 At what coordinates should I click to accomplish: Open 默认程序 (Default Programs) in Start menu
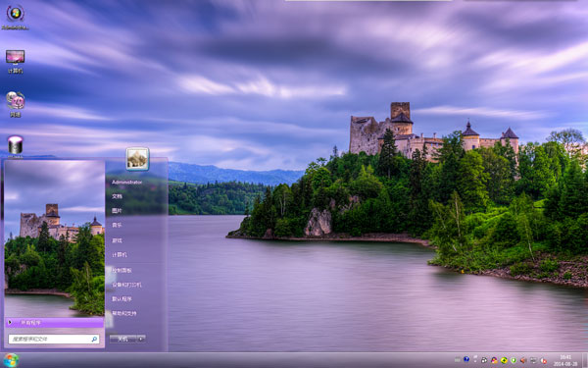pyautogui.click(x=122, y=299)
